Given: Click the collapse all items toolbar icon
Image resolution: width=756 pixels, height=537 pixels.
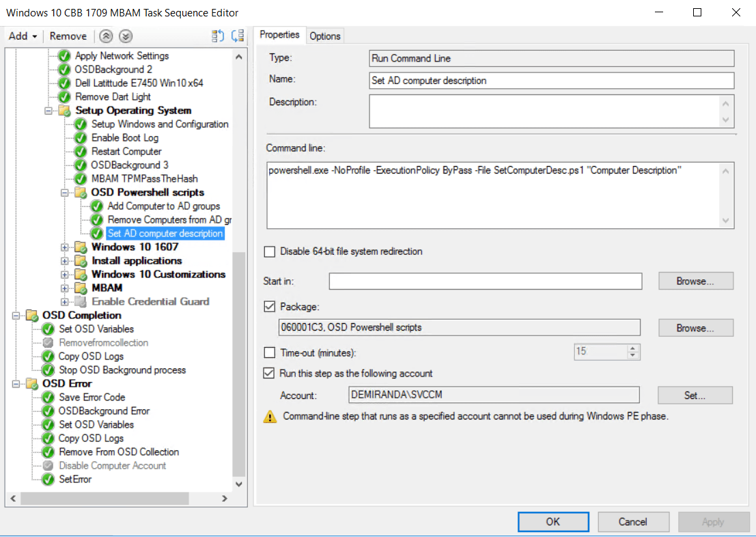Looking at the screenshot, I should click(236, 36).
